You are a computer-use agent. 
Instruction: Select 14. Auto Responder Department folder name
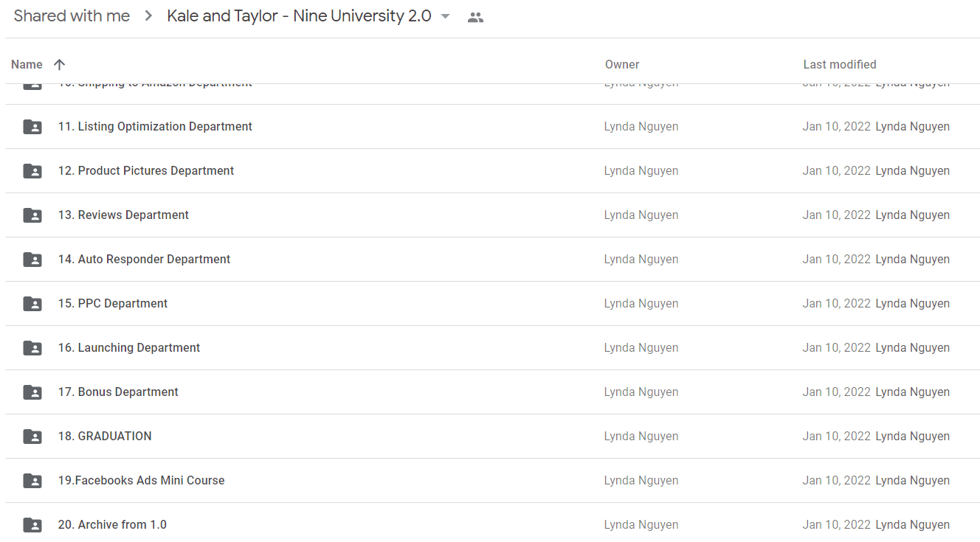coord(144,259)
